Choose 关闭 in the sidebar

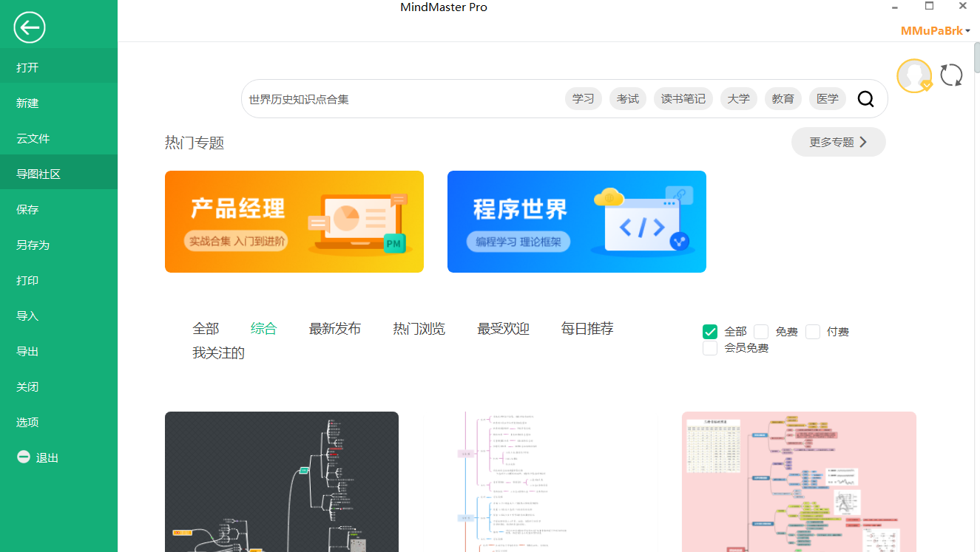pos(58,386)
